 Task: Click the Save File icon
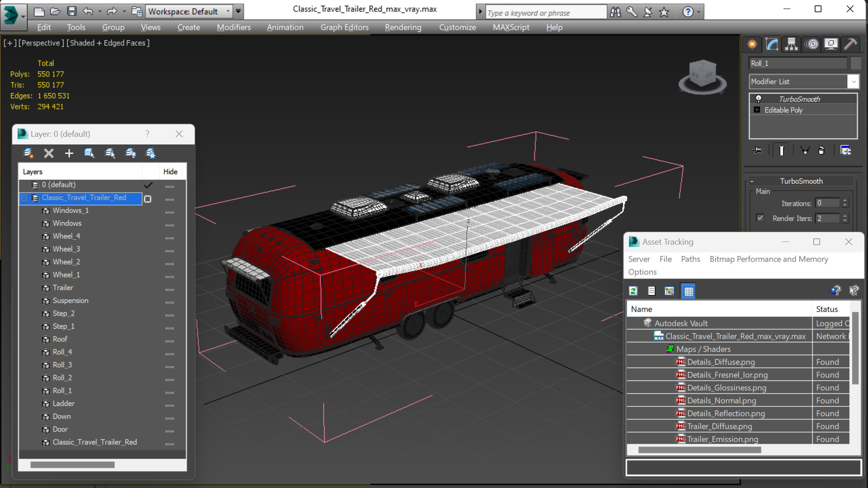point(71,11)
